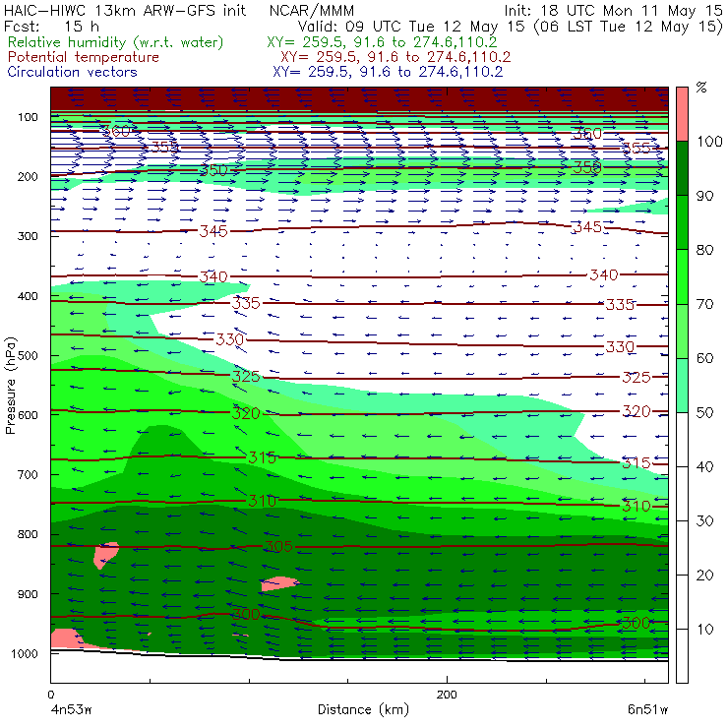The width and height of the screenshot is (728, 728).
Task: Click the left '300' contour label
Action: click(246, 614)
